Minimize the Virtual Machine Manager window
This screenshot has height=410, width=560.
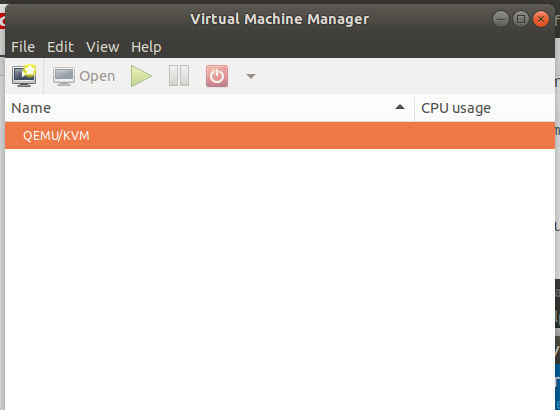tap(501, 19)
